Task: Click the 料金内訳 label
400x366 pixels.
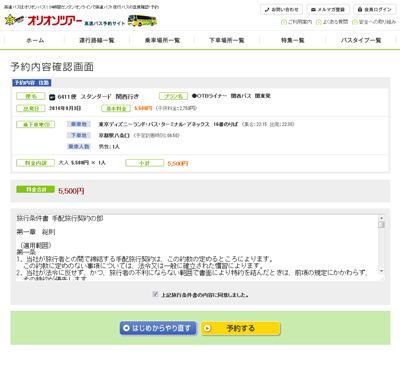Action: [35, 163]
